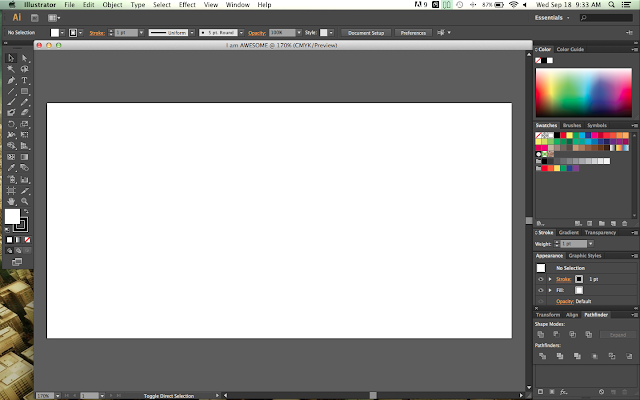Viewport: 640px width, 400px height.
Task: Click the Document Setup button
Action: (366, 33)
